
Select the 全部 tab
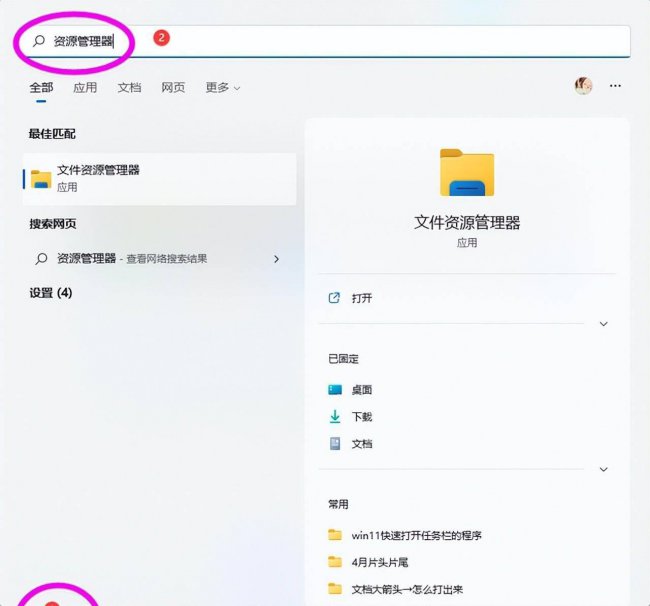pos(41,87)
